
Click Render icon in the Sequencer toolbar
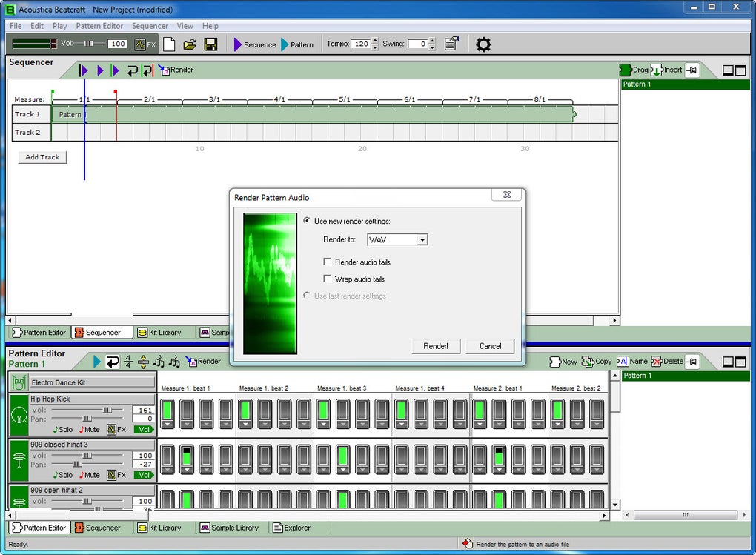[176, 70]
